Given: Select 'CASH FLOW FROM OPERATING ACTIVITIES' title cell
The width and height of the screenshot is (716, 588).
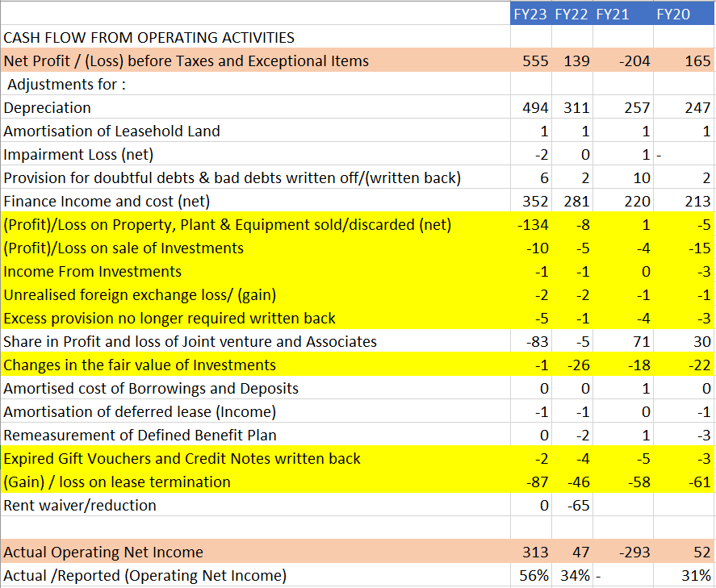Looking at the screenshot, I should 149,37.
